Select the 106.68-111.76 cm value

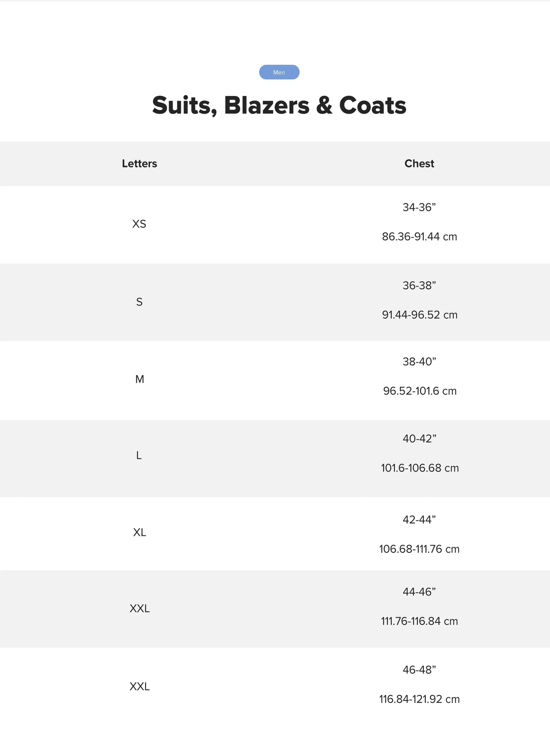pos(419,549)
